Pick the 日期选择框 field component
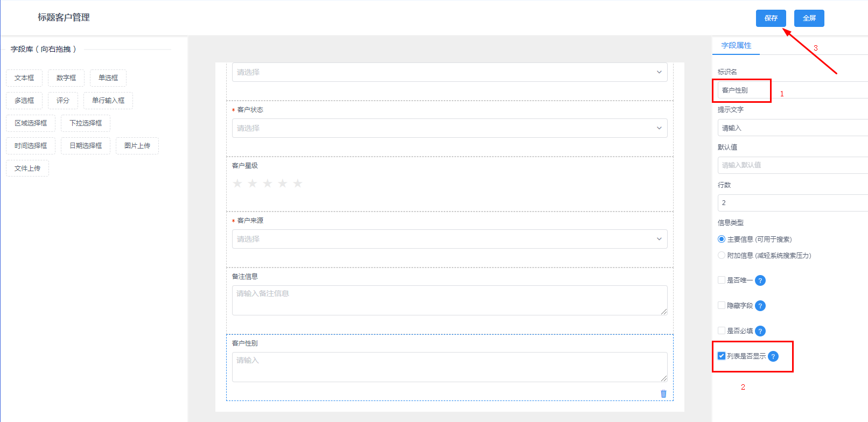Screen dimensions: 868x422 coord(86,146)
